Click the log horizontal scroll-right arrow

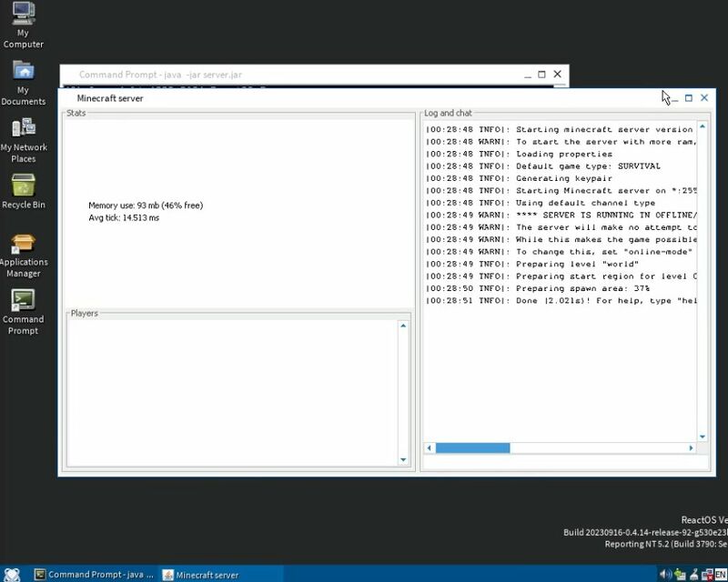point(691,448)
